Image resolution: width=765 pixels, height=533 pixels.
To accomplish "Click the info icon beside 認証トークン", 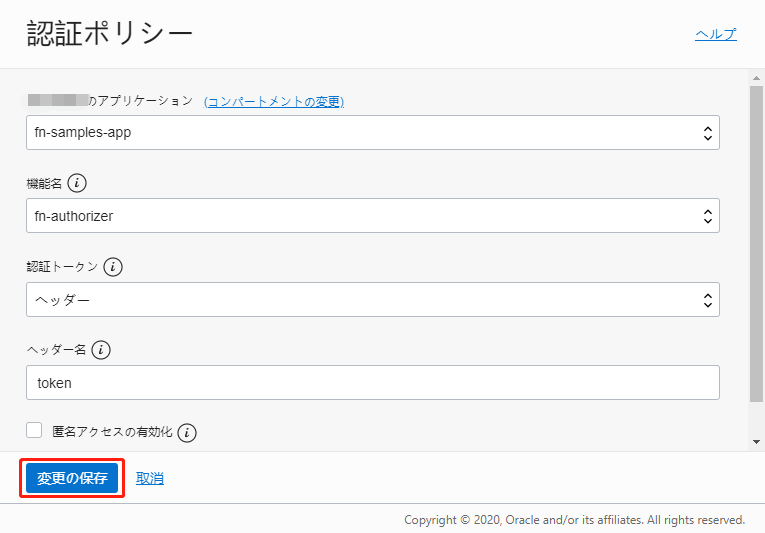I will click(113, 267).
